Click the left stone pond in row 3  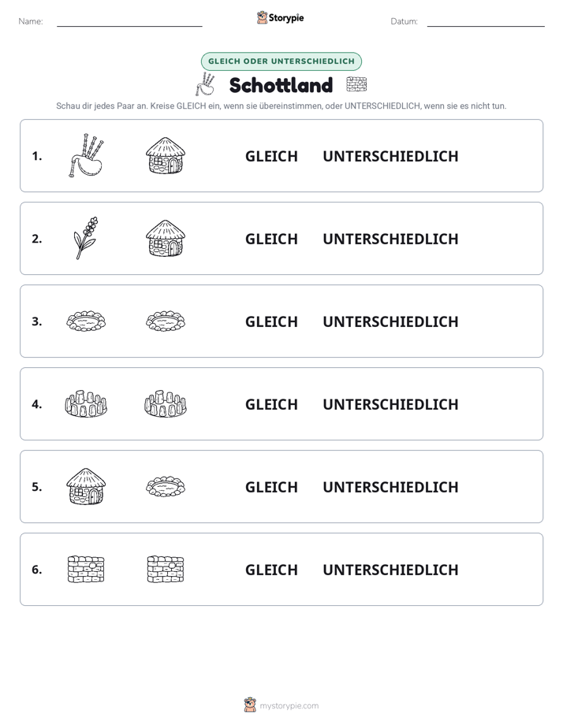(x=86, y=321)
